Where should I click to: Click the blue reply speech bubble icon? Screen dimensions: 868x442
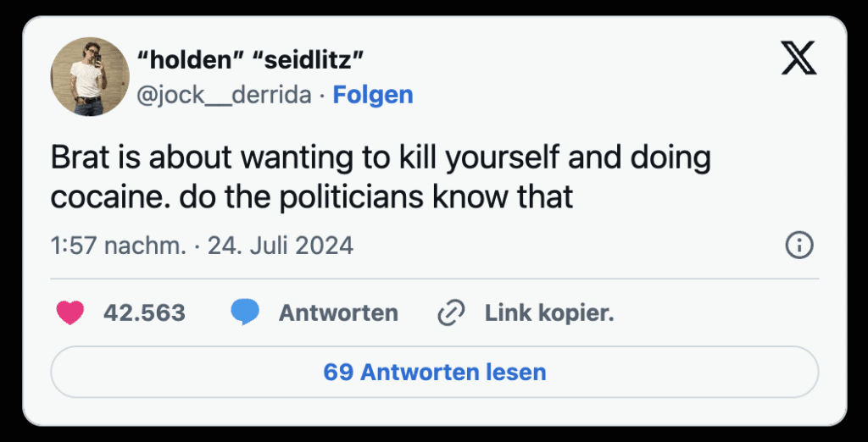245,312
